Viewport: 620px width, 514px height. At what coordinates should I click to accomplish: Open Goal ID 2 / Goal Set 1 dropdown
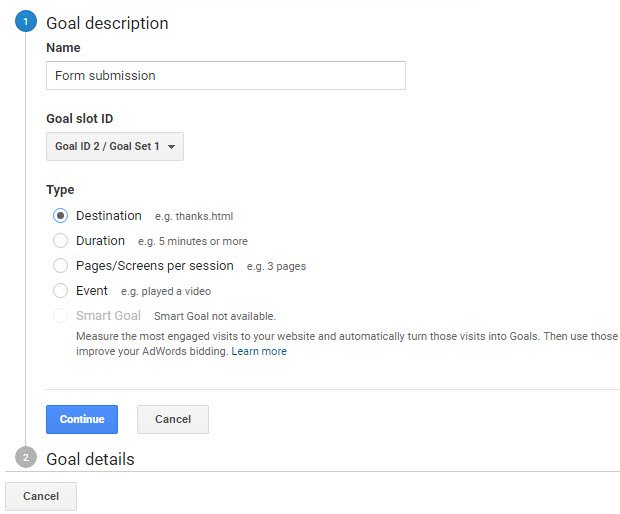[115, 146]
